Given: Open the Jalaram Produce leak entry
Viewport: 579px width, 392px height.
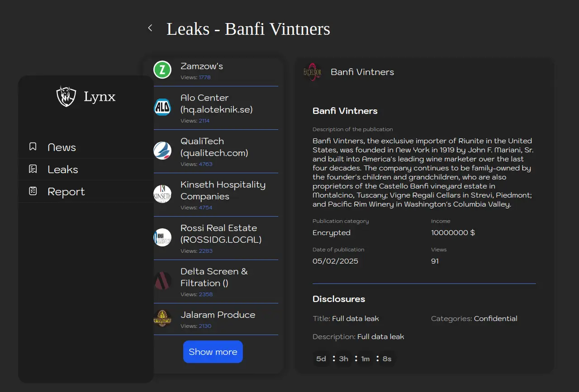Looking at the screenshot, I should [218, 315].
